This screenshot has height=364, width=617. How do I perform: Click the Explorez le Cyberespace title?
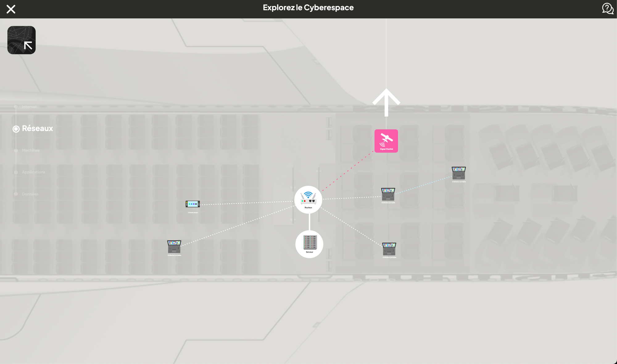(308, 8)
